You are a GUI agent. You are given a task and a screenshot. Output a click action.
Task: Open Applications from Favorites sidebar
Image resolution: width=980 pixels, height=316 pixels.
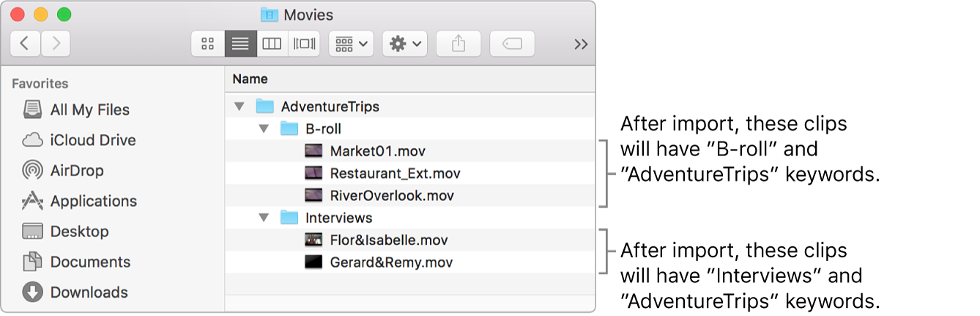pyautogui.click(x=94, y=201)
